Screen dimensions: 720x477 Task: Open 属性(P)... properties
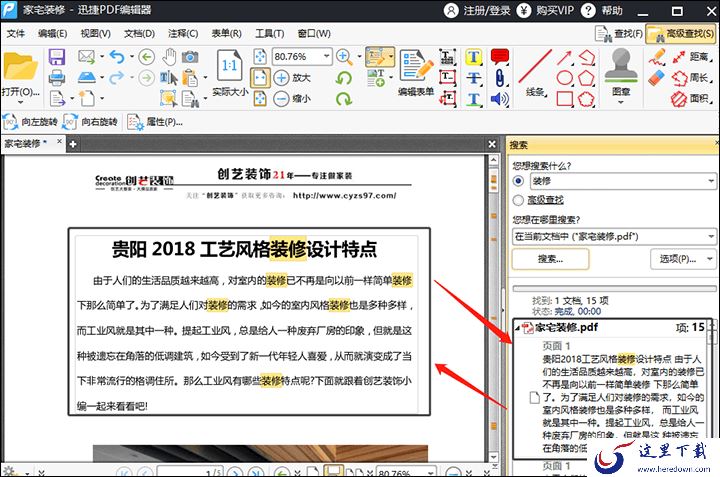coord(155,122)
